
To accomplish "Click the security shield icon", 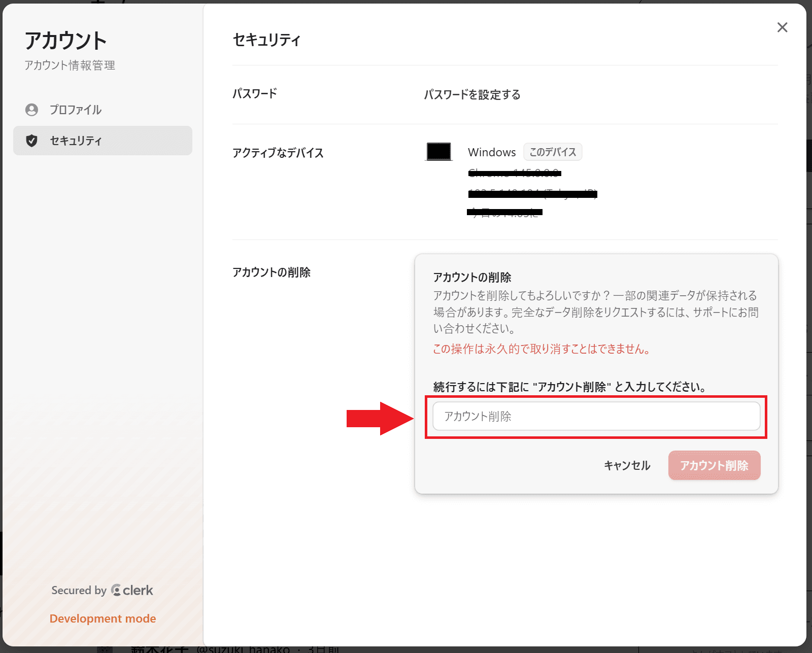I will (32, 141).
